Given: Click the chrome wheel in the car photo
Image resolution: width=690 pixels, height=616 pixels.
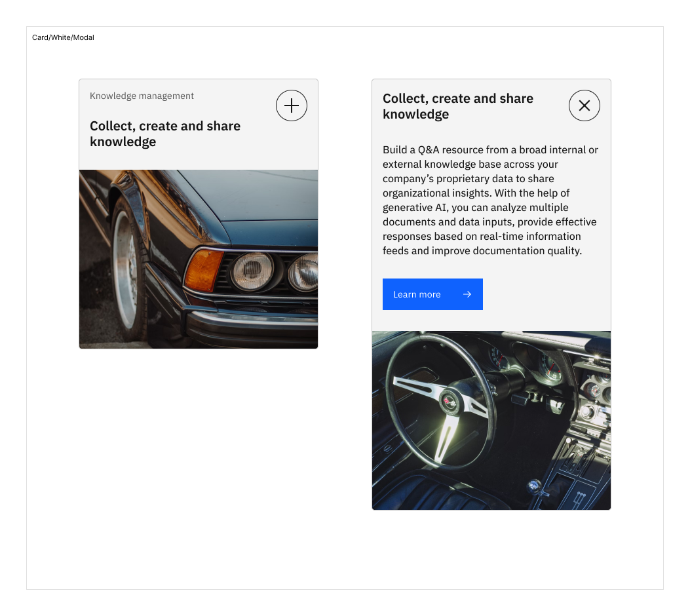Looking at the screenshot, I should coord(126,269).
